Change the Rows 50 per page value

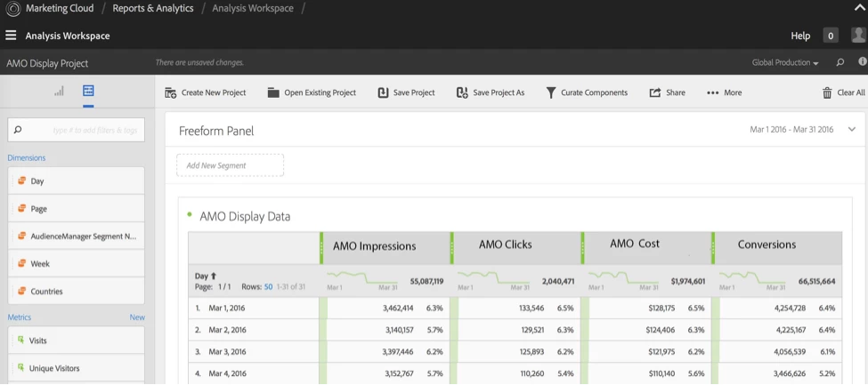269,287
